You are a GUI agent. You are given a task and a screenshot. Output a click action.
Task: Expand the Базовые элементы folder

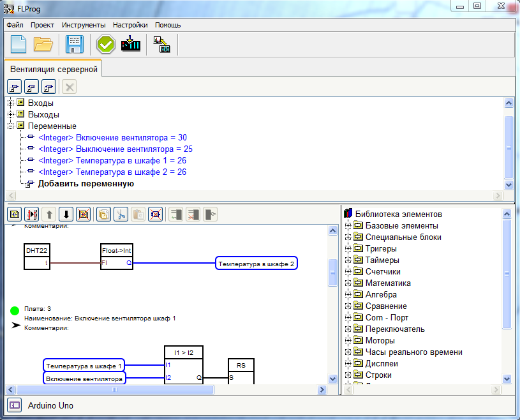point(348,225)
